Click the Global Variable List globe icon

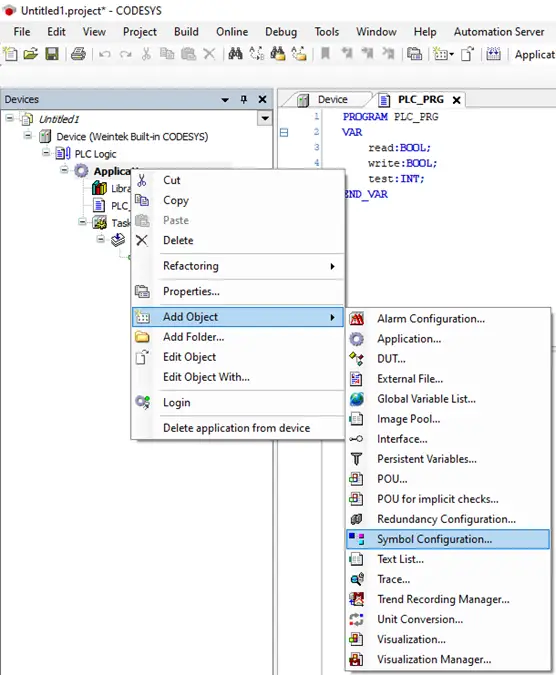356,399
